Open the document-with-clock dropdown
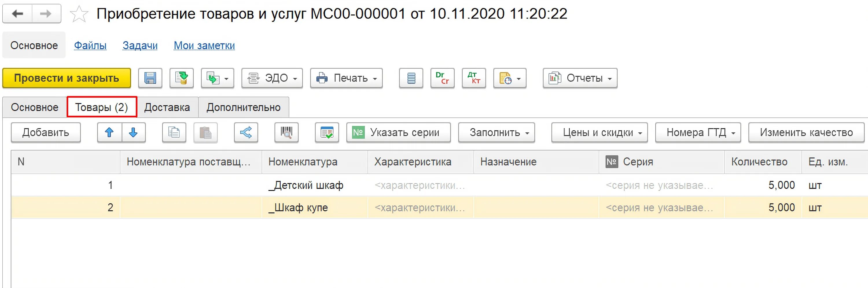The width and height of the screenshot is (868, 288). [x=510, y=78]
